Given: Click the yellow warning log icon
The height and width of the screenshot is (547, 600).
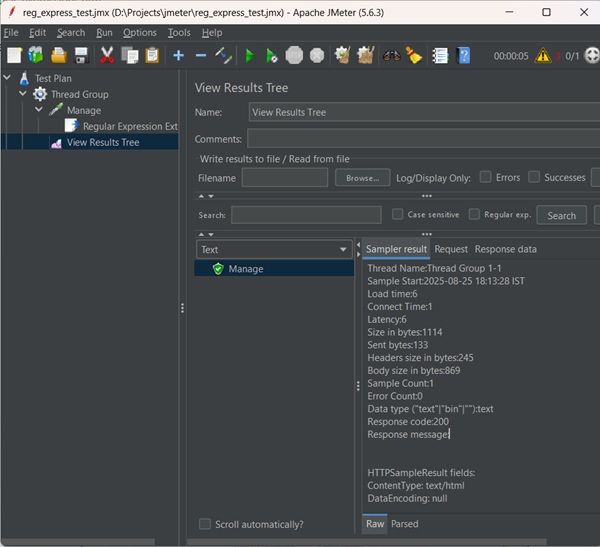Looking at the screenshot, I should (x=543, y=56).
